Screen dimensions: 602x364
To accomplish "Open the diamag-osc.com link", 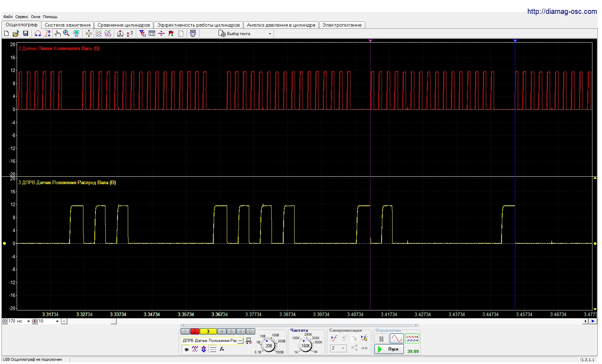I will pos(562,11).
